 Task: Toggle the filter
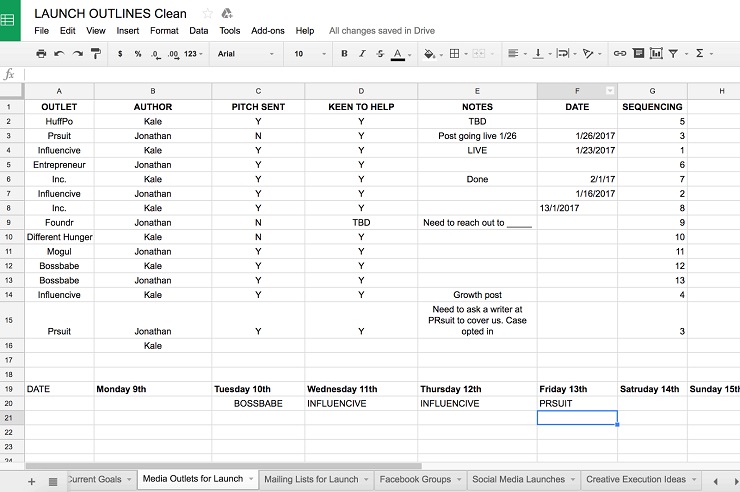click(673, 54)
